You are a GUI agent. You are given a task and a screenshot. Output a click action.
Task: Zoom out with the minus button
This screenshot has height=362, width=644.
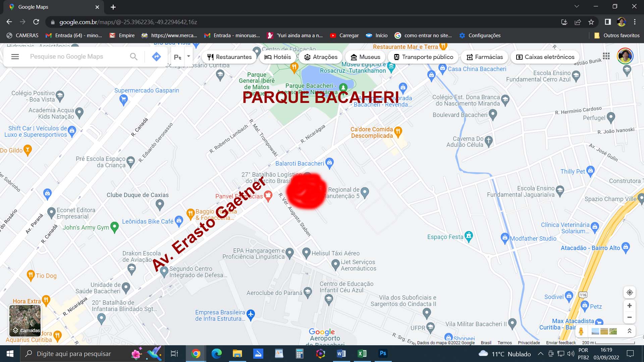coord(630,317)
